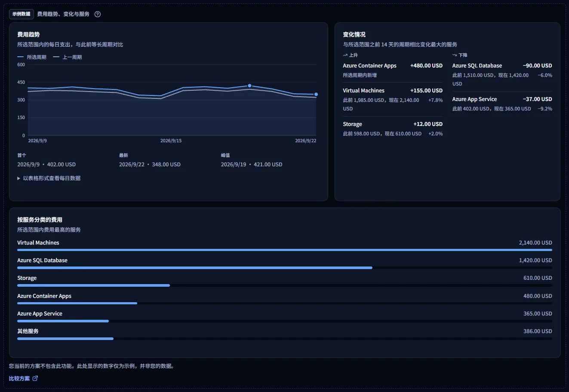Viewport: 569px width, 392px height.
Task: Click the Virtual Machines cost bar in 按服务分类的费用
Action: tap(285, 250)
